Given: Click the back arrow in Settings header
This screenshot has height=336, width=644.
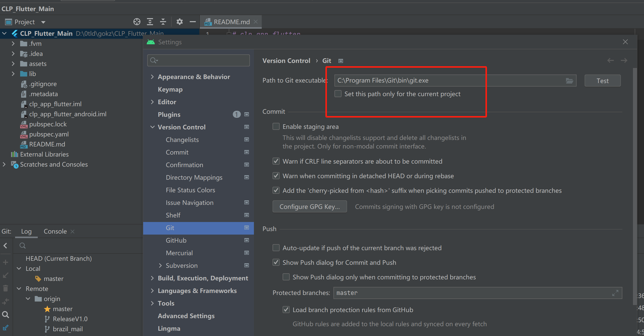Looking at the screenshot, I should [x=611, y=61].
